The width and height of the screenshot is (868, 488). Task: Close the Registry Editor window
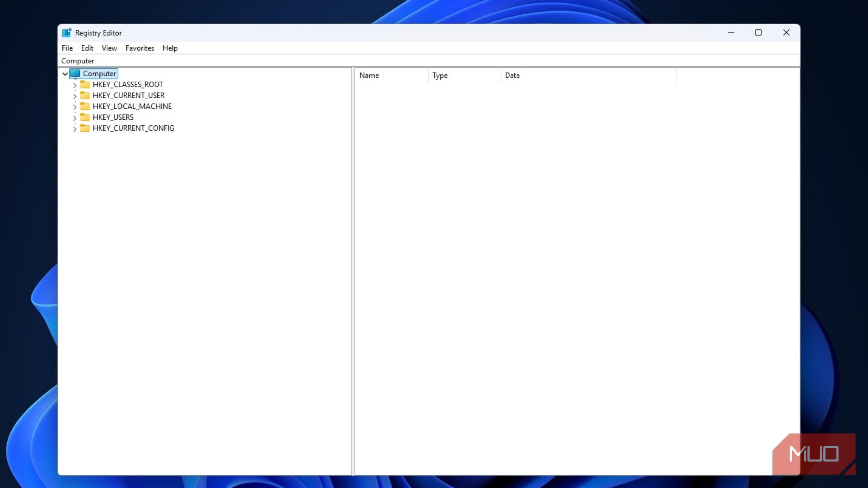pos(786,33)
